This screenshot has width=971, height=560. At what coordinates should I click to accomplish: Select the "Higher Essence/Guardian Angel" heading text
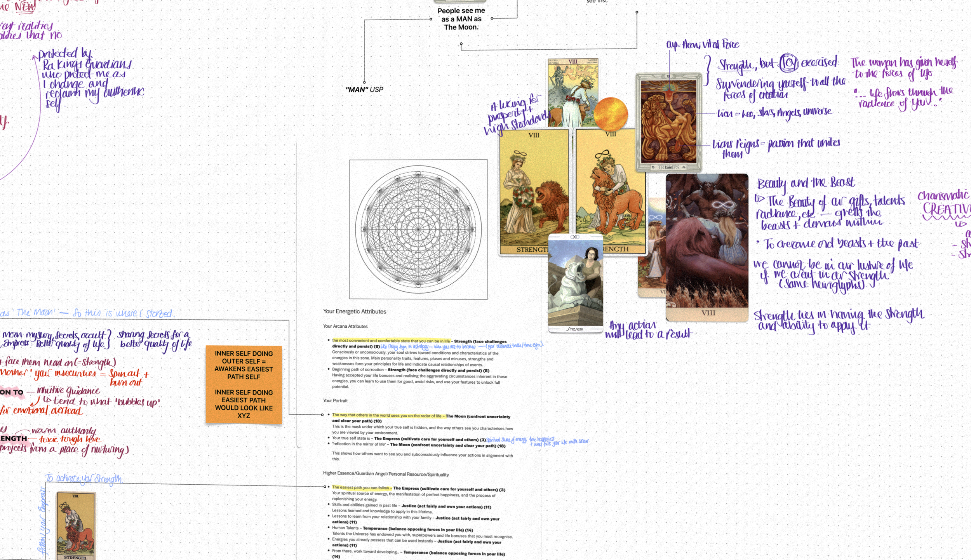tap(386, 474)
